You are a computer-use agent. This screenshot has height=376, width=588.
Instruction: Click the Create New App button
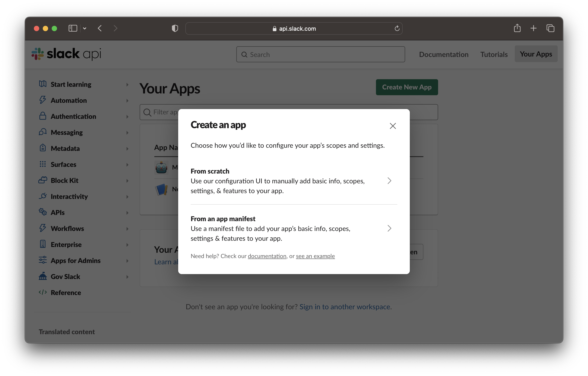pos(407,87)
